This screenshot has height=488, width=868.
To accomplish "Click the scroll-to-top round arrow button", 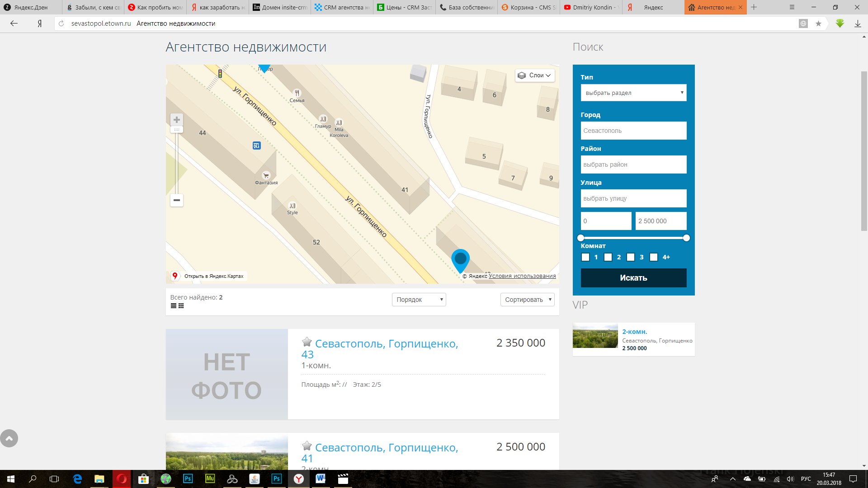I will (x=9, y=438).
